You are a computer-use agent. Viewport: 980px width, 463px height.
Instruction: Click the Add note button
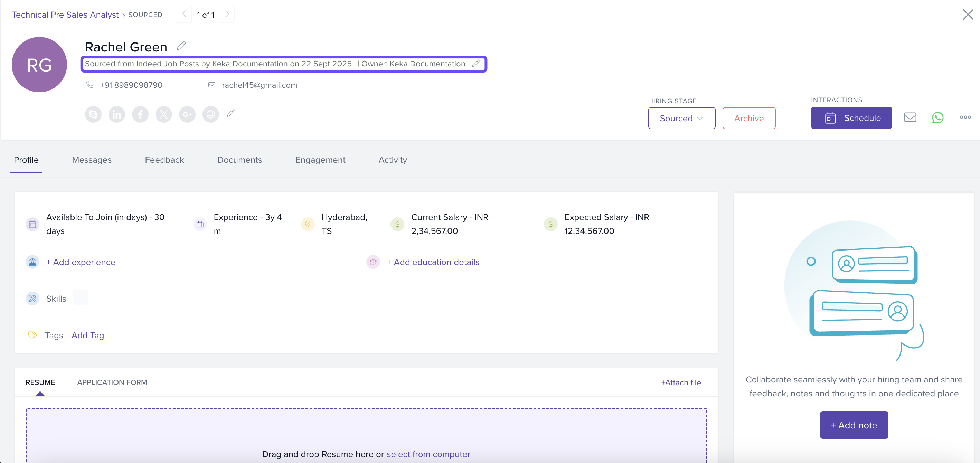(x=854, y=425)
